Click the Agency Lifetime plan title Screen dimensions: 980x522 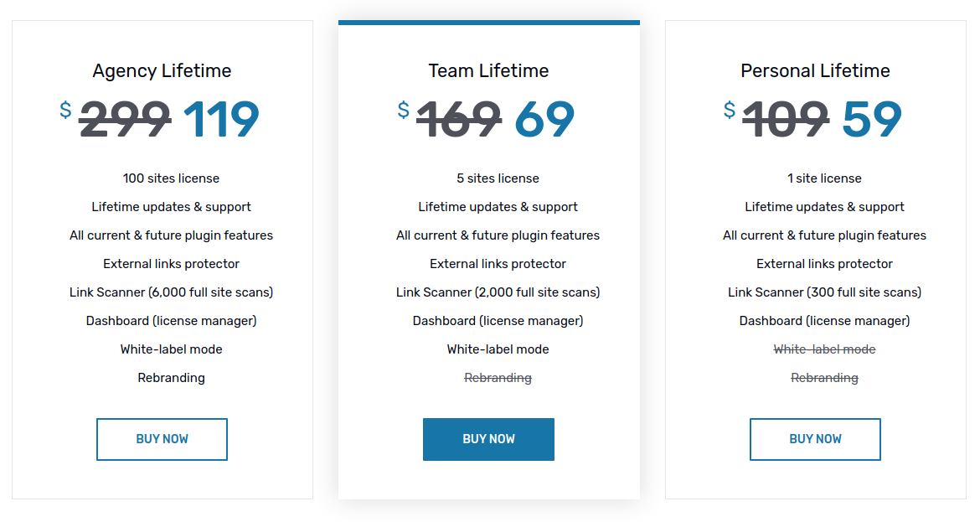coord(162,71)
